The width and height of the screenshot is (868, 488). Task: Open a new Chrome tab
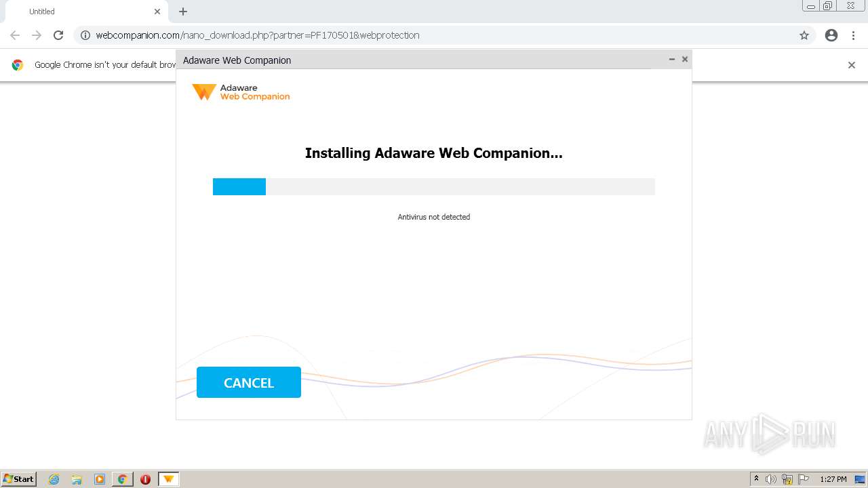pyautogui.click(x=183, y=12)
